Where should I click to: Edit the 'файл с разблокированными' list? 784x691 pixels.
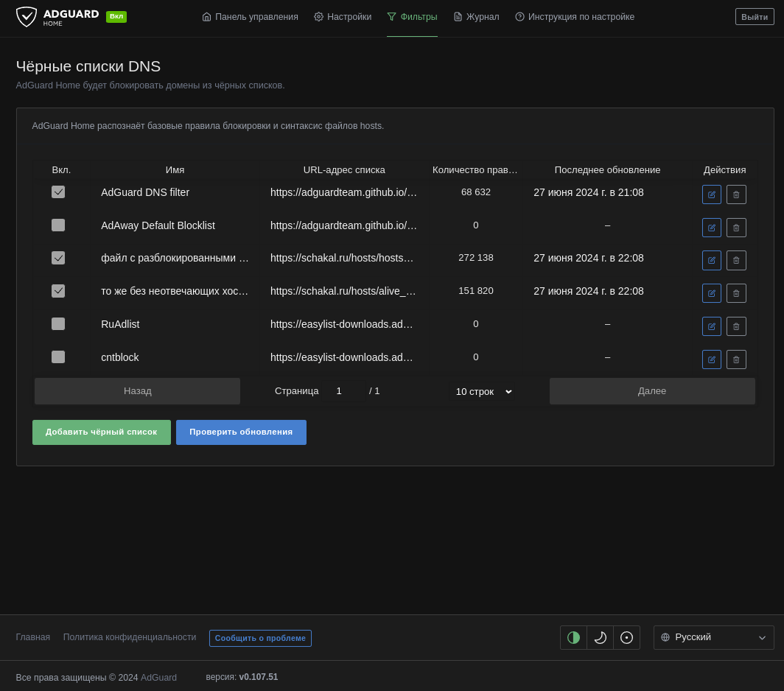712,260
